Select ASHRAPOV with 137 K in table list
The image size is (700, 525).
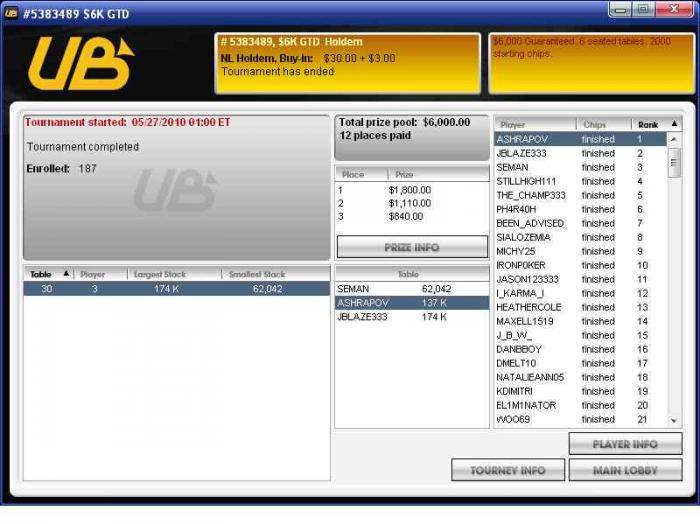pyautogui.click(x=412, y=303)
